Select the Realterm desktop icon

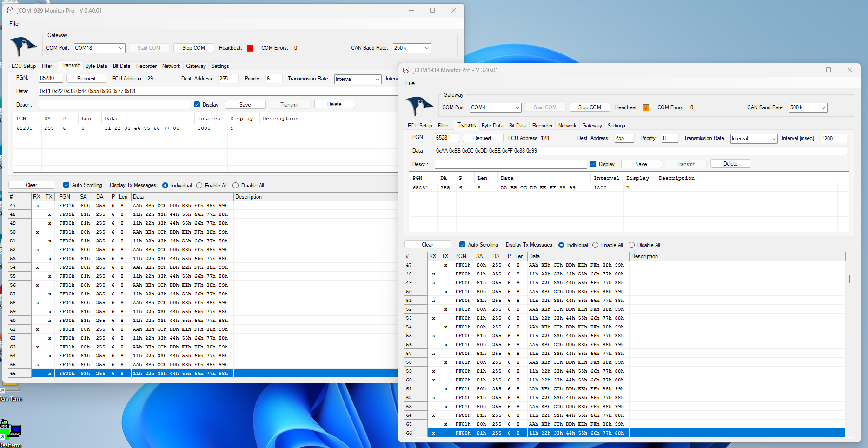[10, 430]
